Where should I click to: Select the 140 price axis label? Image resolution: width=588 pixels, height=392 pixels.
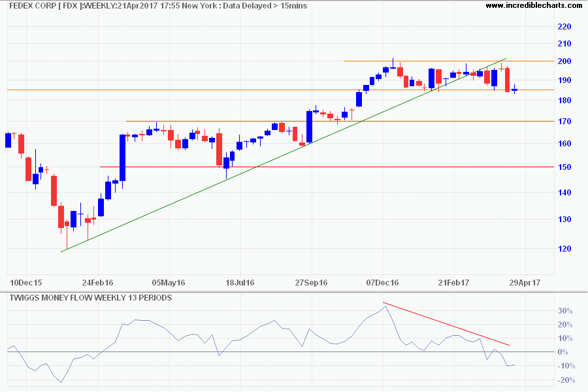click(564, 193)
